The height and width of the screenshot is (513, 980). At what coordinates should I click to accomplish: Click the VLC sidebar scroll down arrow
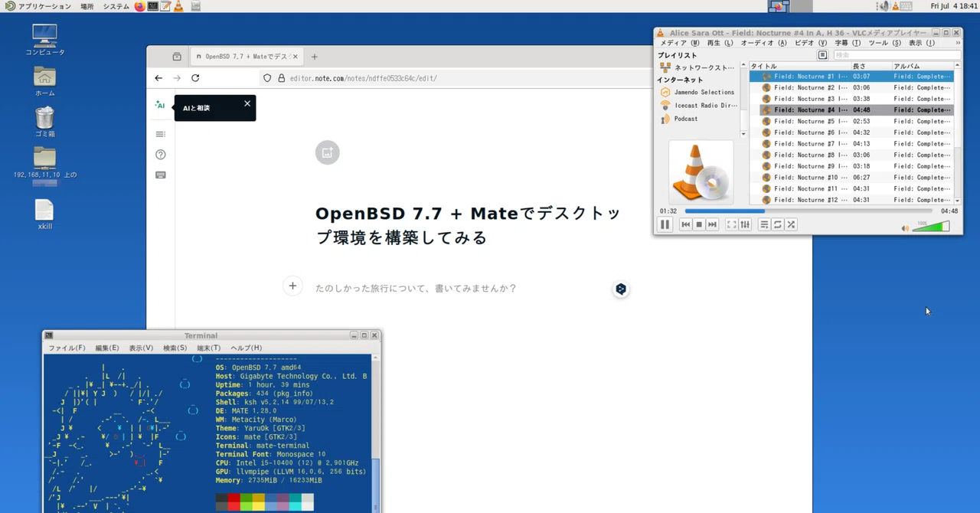(x=743, y=134)
